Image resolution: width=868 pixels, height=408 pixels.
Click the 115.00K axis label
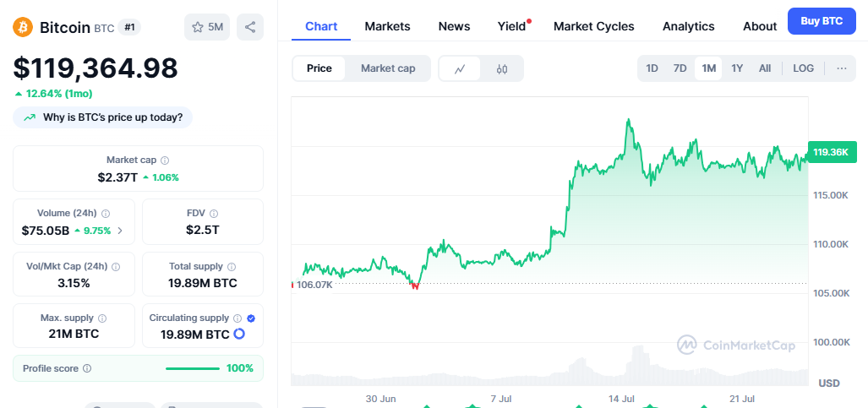(831, 195)
